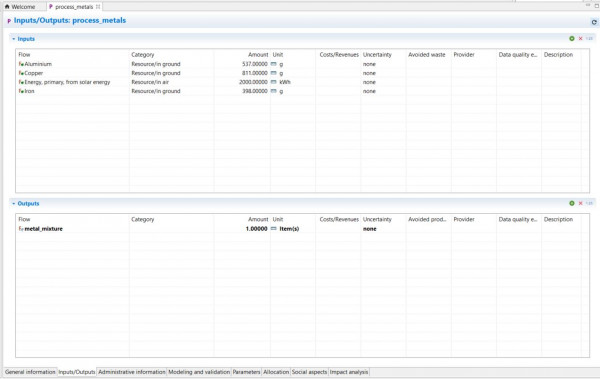
Task: Click Resource/in air category cell
Action: pyautogui.click(x=150, y=82)
